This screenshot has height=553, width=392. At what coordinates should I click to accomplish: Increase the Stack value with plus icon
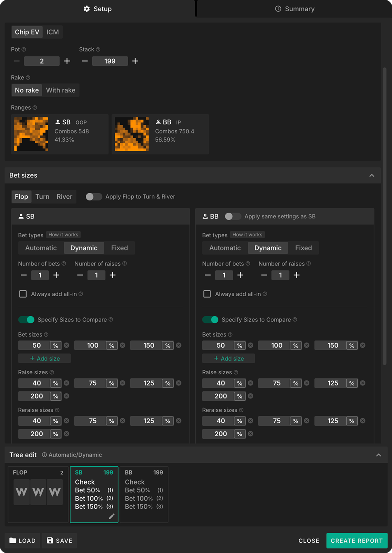[x=135, y=61]
